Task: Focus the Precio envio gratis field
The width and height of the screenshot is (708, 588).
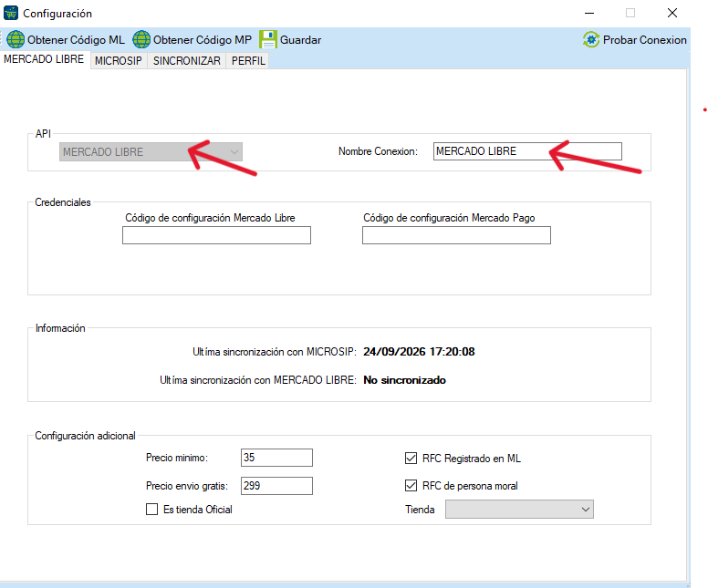Action: tap(276, 486)
